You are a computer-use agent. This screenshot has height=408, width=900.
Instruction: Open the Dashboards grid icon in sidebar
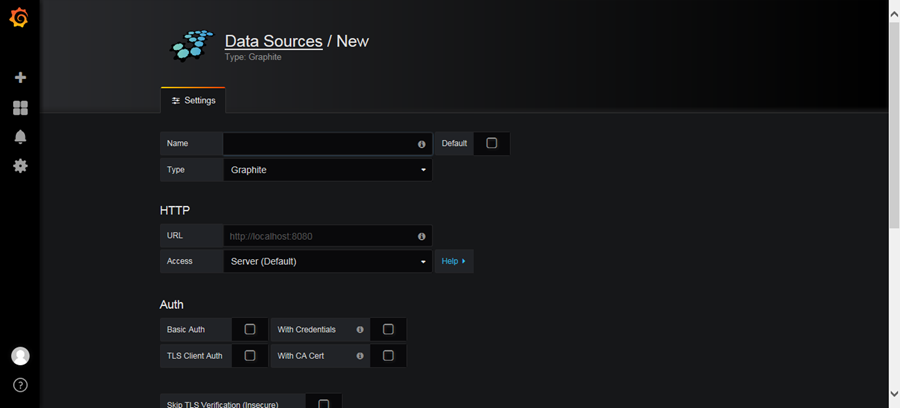[20, 108]
